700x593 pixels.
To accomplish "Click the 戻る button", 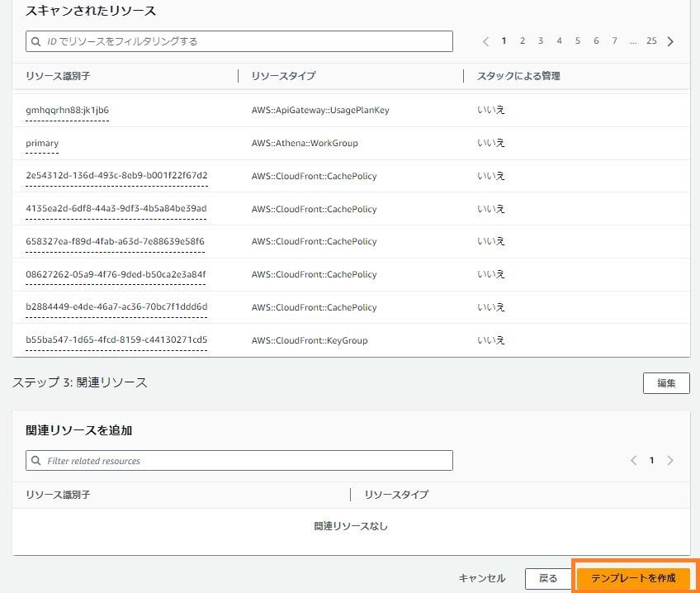I will (x=548, y=579).
